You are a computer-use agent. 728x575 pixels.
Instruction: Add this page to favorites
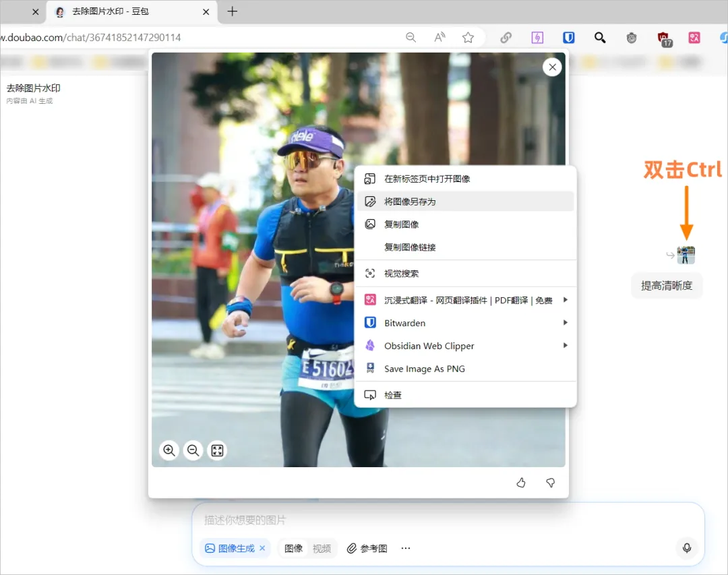tap(468, 38)
